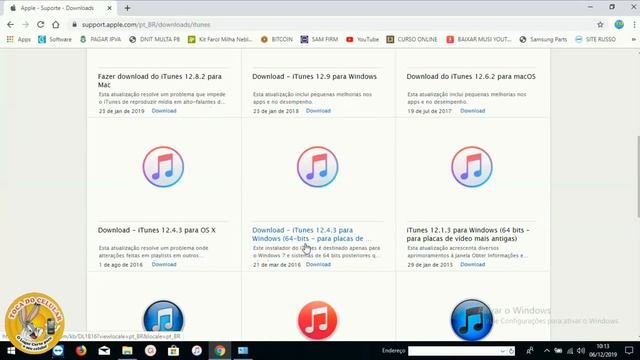Click Download link dated 29 de jan de 2015
640x360 pixels.
473,264
